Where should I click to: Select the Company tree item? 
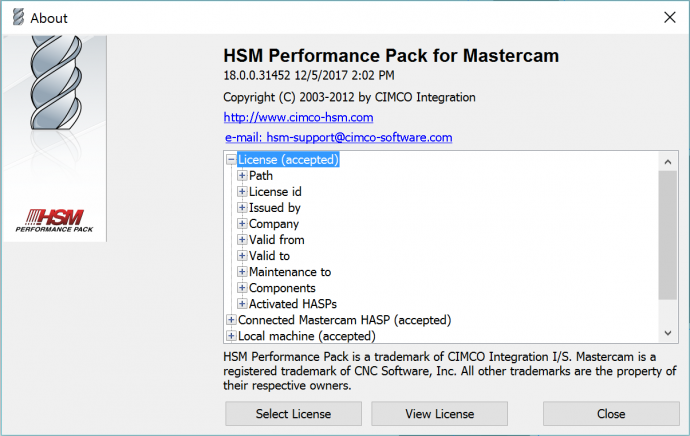tap(274, 223)
